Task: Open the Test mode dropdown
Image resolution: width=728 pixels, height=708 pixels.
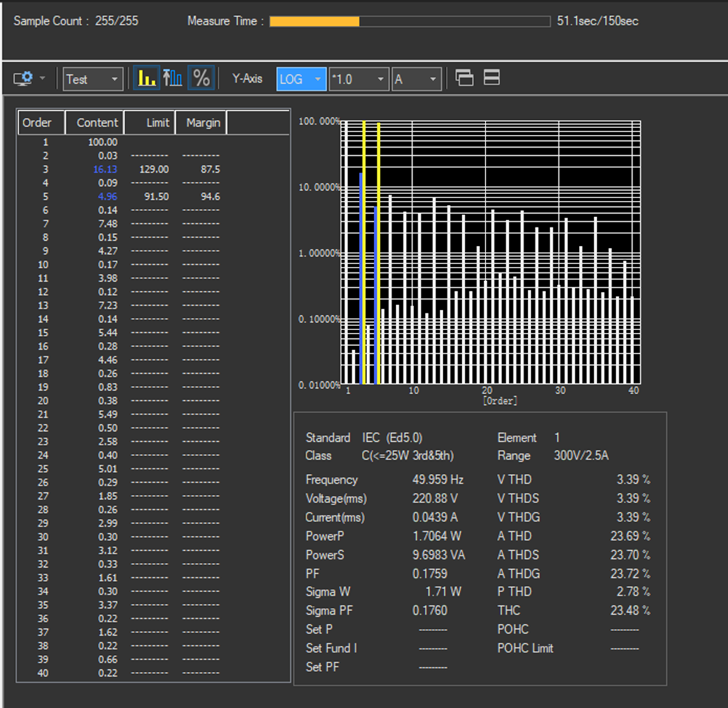Action: [x=93, y=80]
